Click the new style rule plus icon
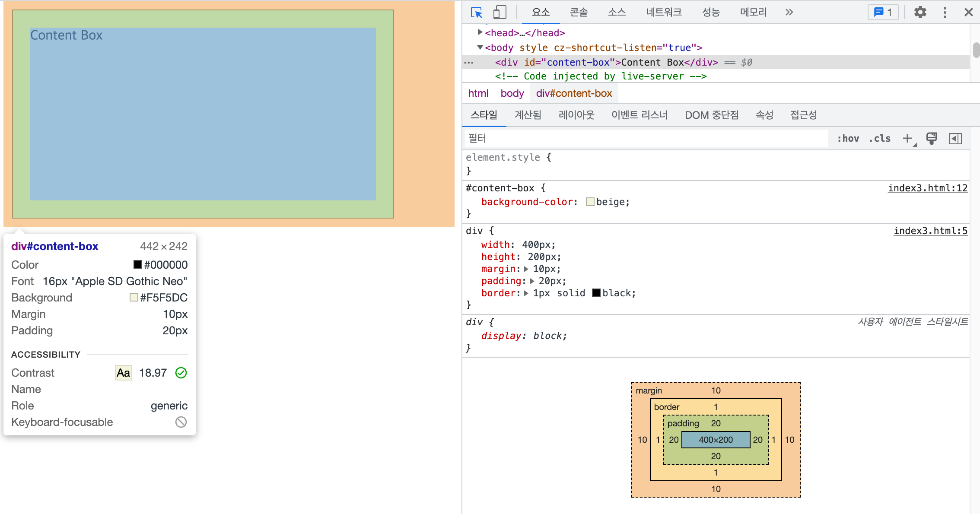 coord(907,139)
